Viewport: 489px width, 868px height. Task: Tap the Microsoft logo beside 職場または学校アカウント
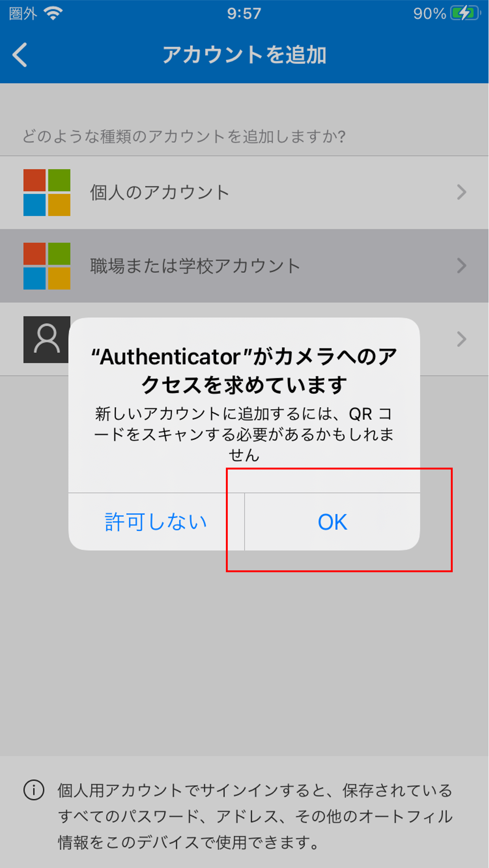(x=47, y=266)
